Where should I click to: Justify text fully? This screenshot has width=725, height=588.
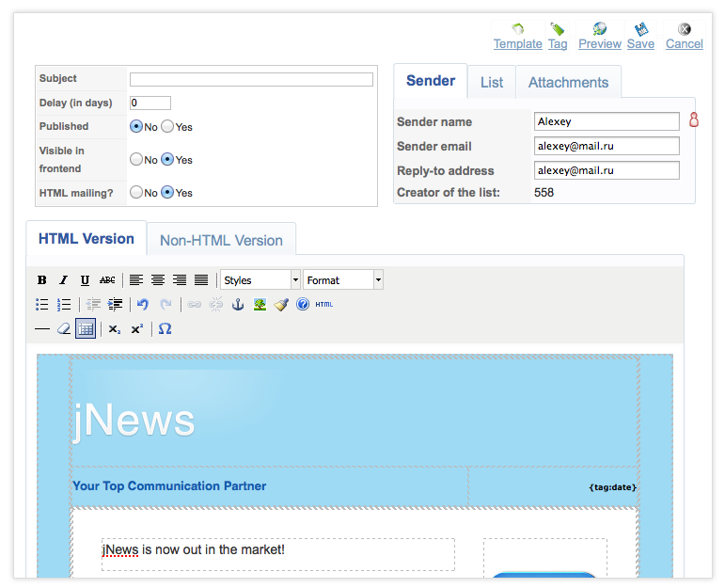[x=201, y=280]
